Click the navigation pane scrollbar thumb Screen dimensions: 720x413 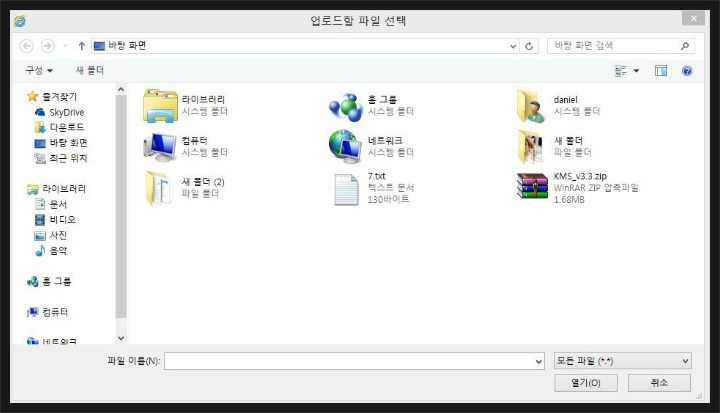(x=121, y=207)
